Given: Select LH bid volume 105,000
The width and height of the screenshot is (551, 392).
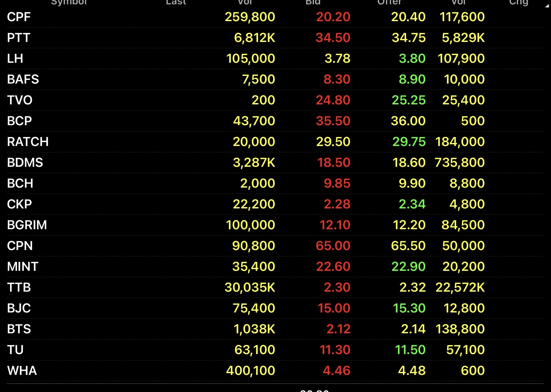Looking at the screenshot, I should pos(251,58).
